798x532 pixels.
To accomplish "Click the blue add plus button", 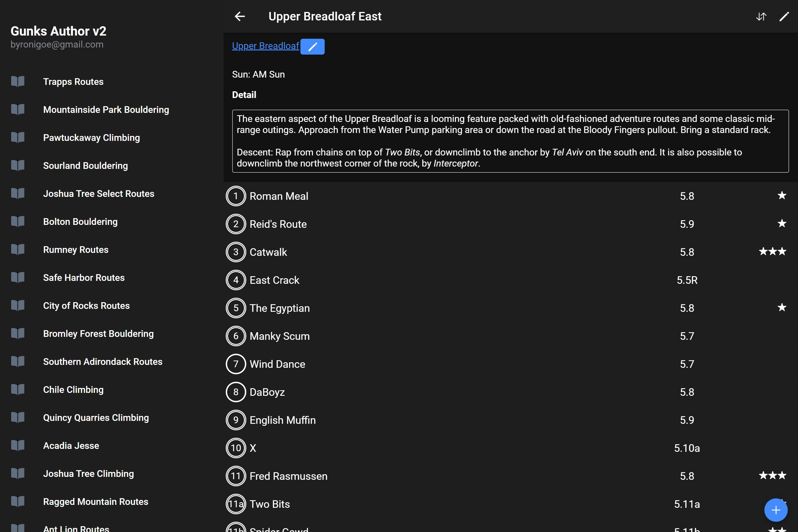I will [776, 510].
